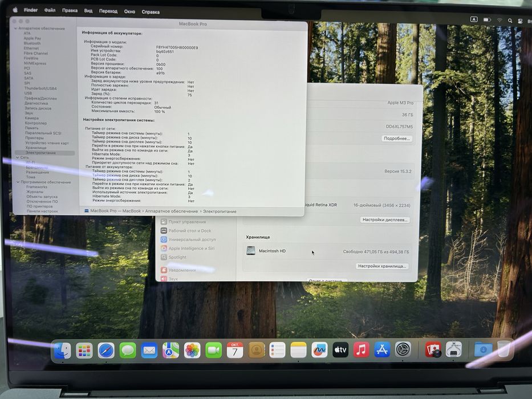Collapse the Аппаратное обеспечение section

(x=16, y=28)
